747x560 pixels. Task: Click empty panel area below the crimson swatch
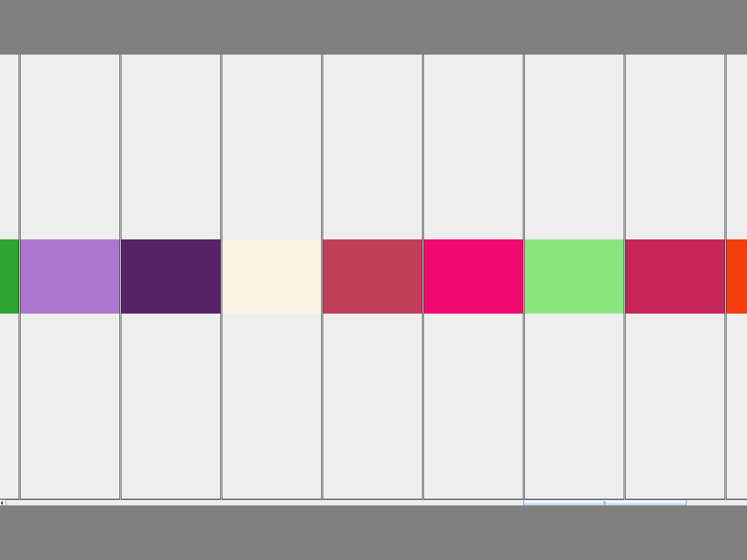675,406
